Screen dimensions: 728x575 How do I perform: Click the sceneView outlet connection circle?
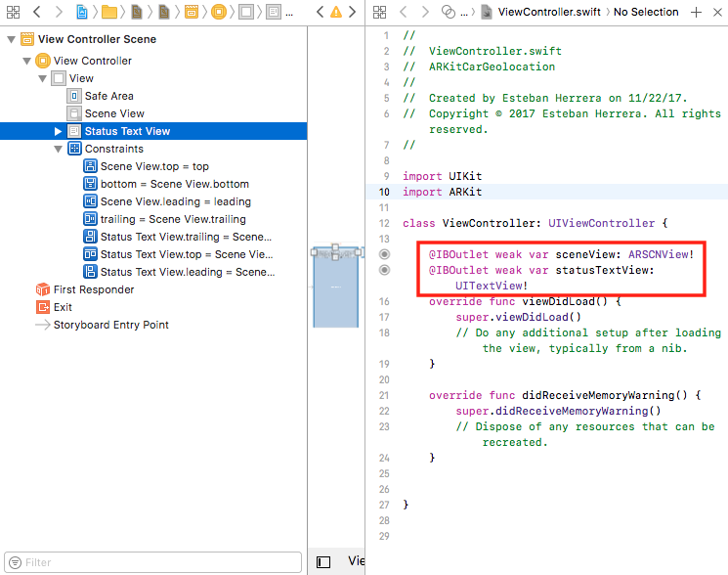pyautogui.click(x=384, y=254)
